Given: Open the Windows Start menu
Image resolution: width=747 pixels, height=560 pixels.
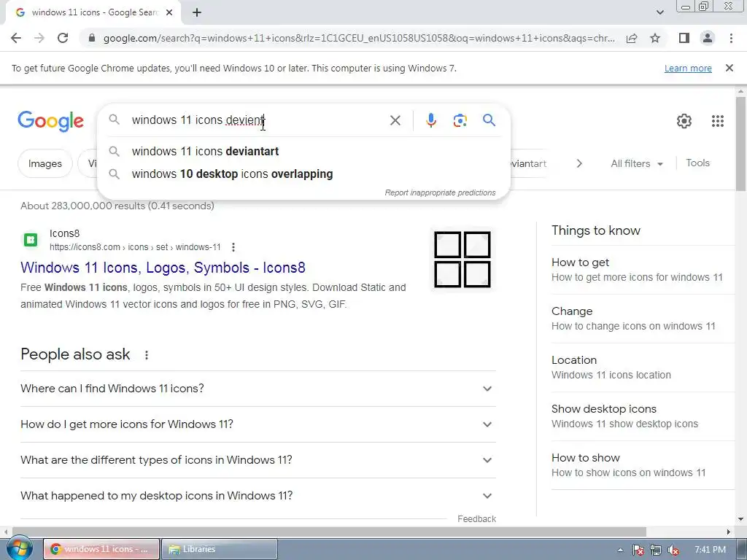Looking at the screenshot, I should (20, 549).
